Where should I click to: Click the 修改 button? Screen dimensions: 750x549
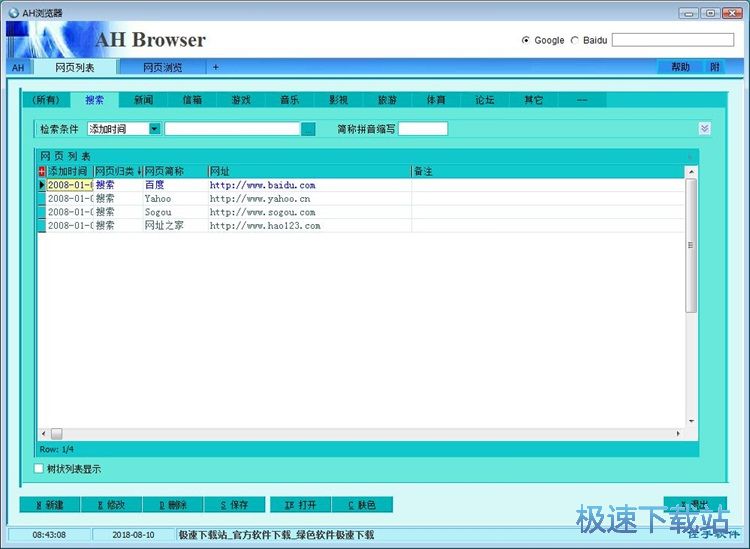pos(111,505)
